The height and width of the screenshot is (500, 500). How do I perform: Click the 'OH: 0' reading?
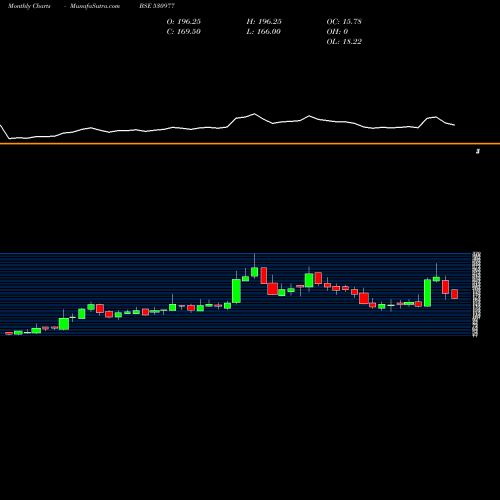337,32
